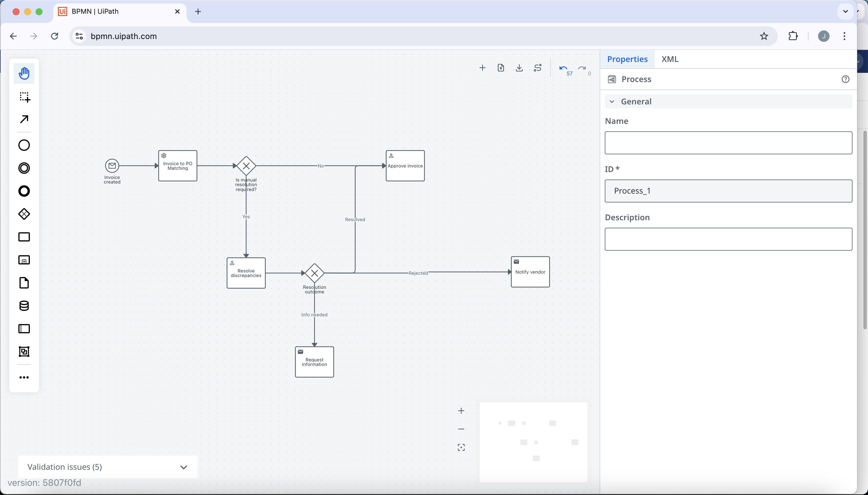Viewport: 868px width, 495px height.
Task: Redo the change
Action: (582, 68)
